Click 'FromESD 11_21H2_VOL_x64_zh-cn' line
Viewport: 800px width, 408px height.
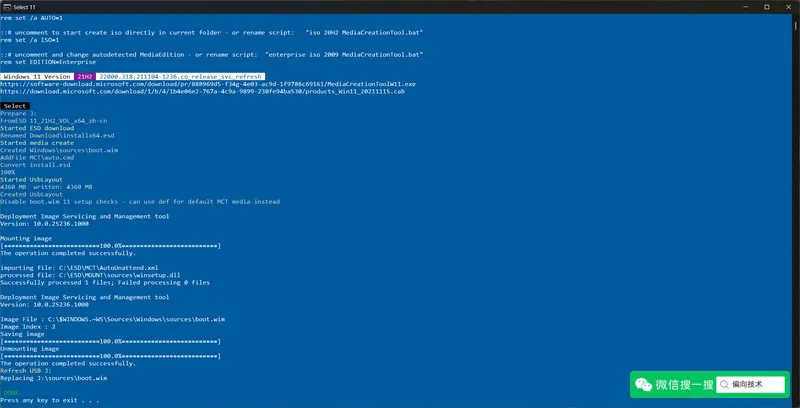[54, 121]
